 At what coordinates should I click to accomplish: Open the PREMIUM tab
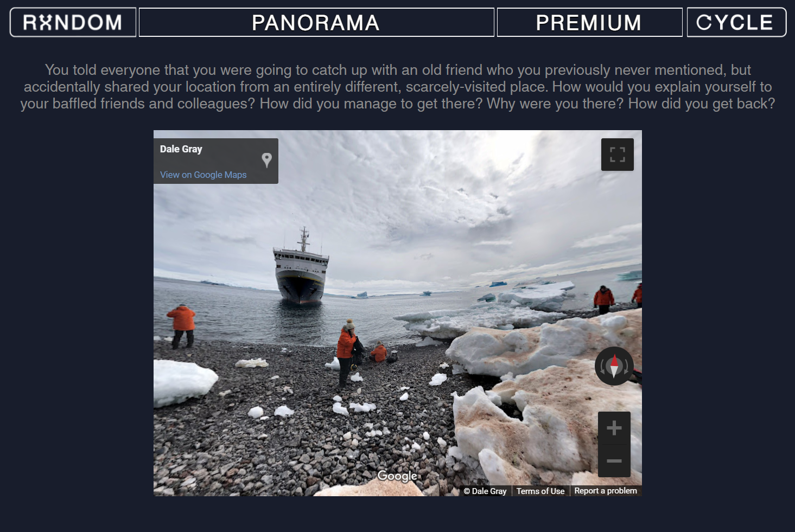pyautogui.click(x=589, y=22)
